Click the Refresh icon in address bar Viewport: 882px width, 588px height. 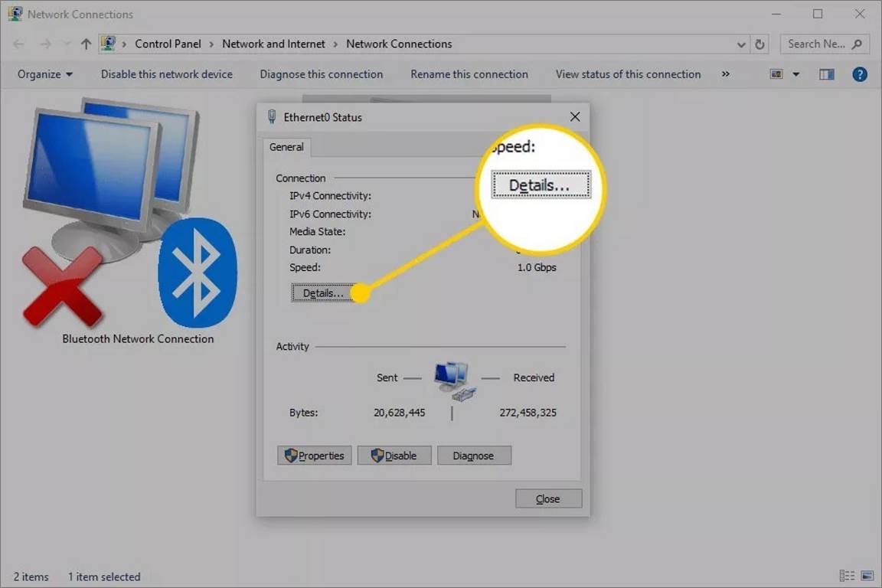click(x=759, y=44)
